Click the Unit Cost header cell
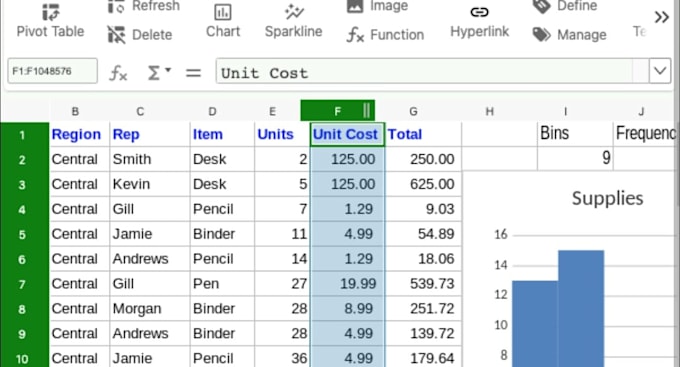The width and height of the screenshot is (680, 367). tap(347, 134)
